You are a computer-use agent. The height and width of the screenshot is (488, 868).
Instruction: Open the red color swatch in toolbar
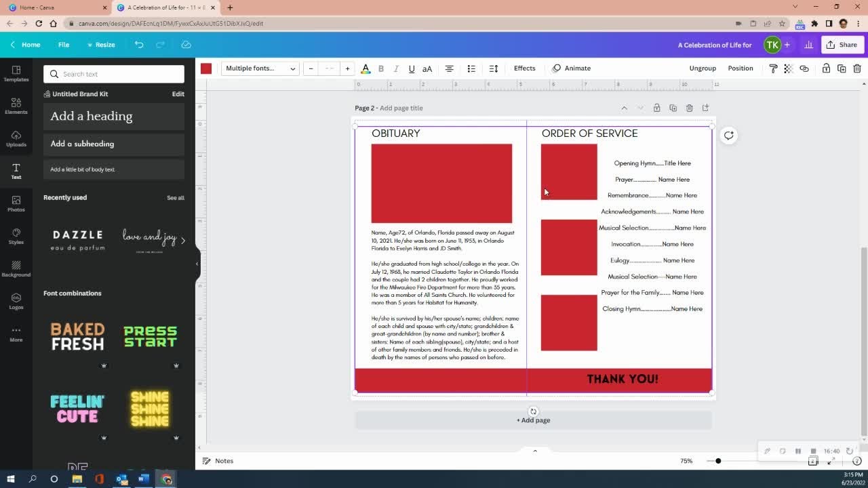click(206, 68)
